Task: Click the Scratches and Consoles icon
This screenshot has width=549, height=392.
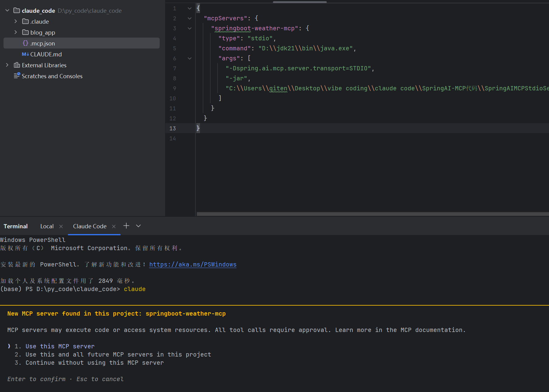Action: (17, 76)
